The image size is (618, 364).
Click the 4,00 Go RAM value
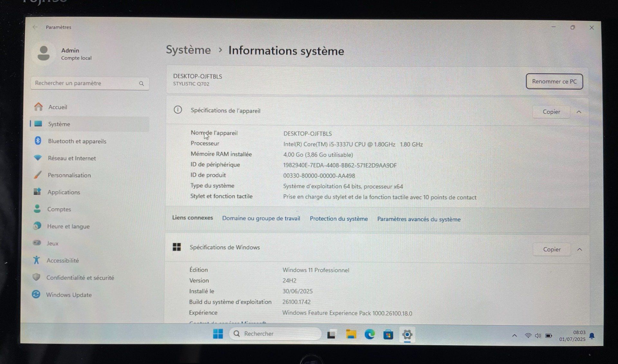318,155
